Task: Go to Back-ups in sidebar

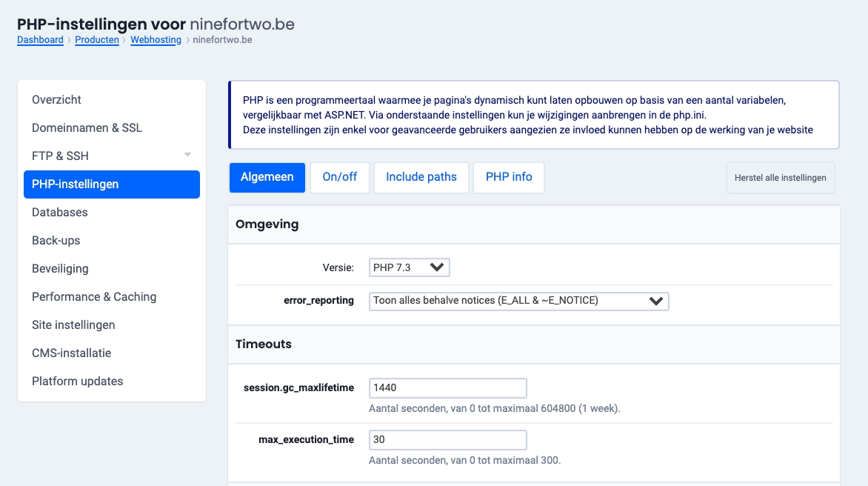Action: [56, 241]
